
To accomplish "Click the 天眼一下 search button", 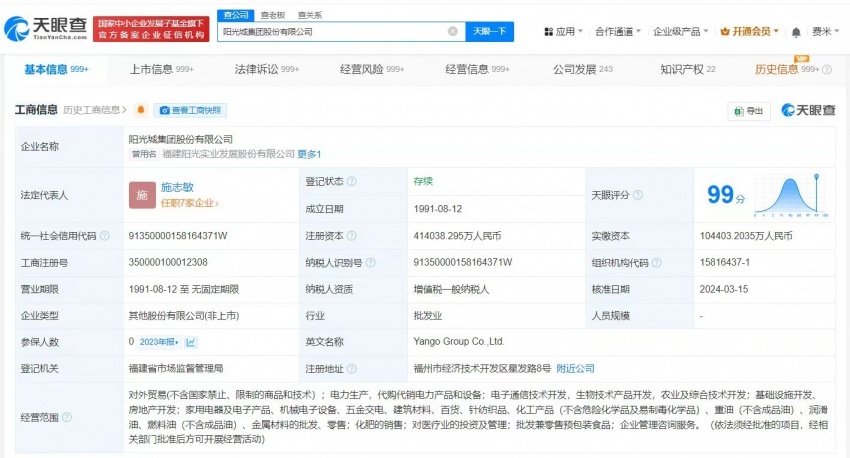I will tap(490, 31).
